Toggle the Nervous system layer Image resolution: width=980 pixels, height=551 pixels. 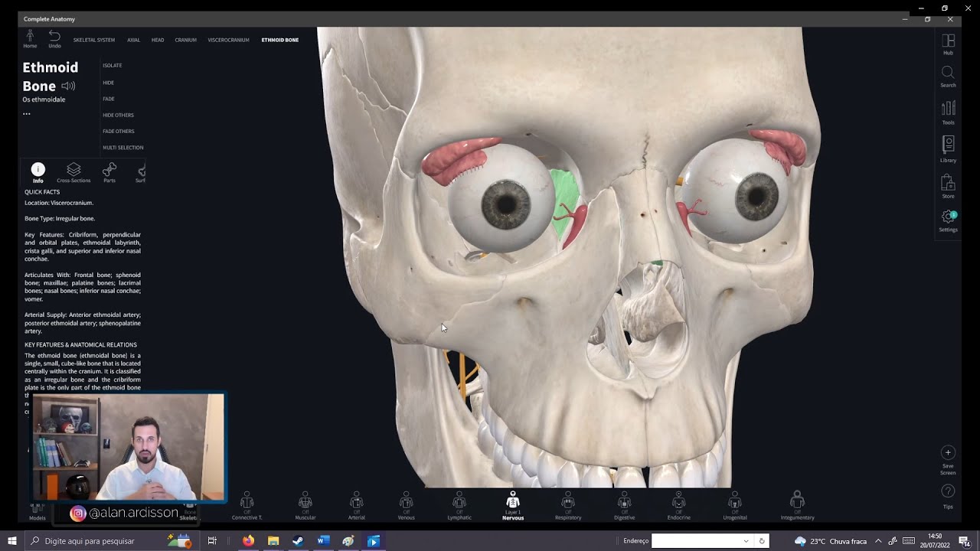point(513,506)
